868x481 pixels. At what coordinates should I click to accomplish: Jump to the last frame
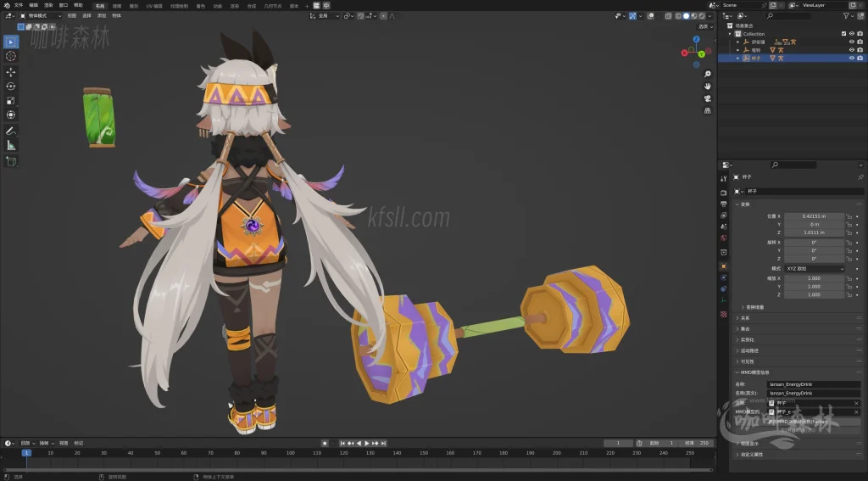click(384, 444)
